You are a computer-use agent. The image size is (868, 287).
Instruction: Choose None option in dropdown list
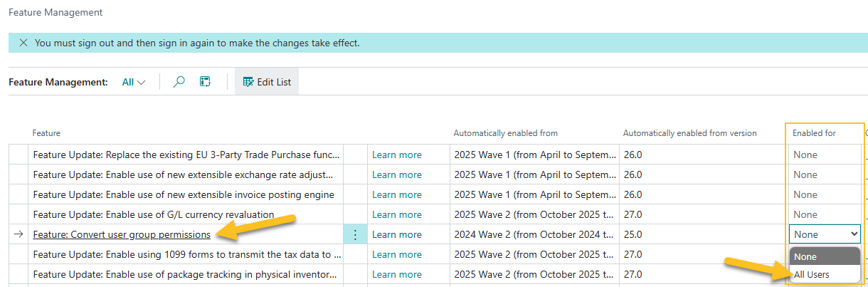[805, 256]
